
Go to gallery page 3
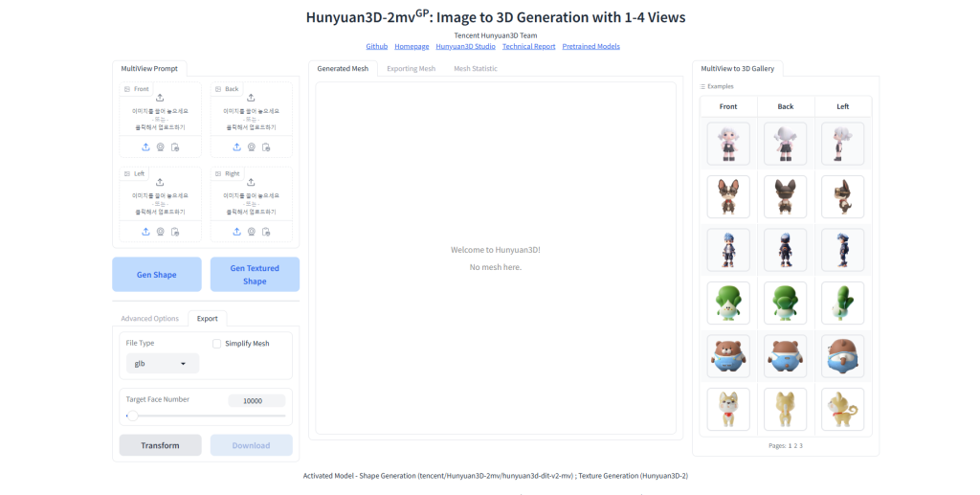801,445
